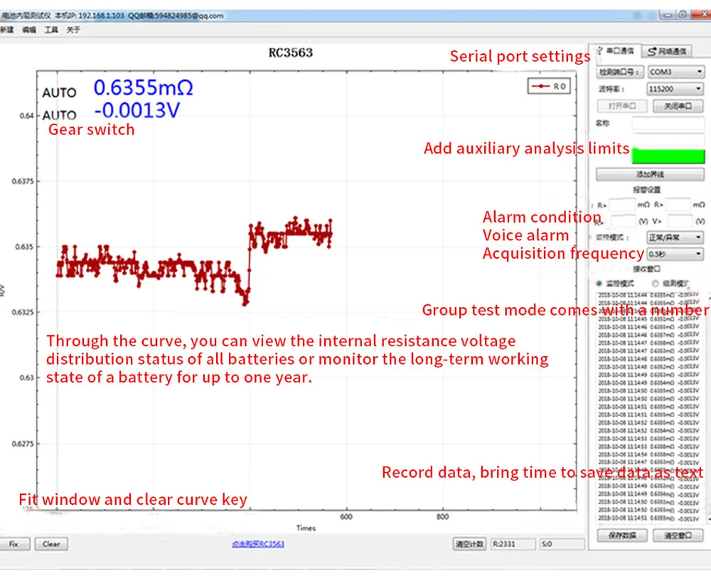
Task: Click the 0.6355mΩ resistance reading
Action: click(144, 87)
